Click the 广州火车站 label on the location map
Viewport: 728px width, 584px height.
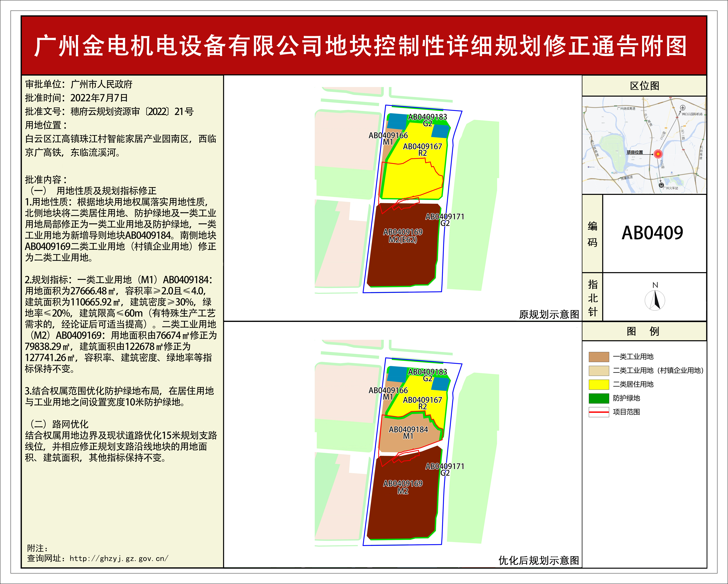click(671, 188)
